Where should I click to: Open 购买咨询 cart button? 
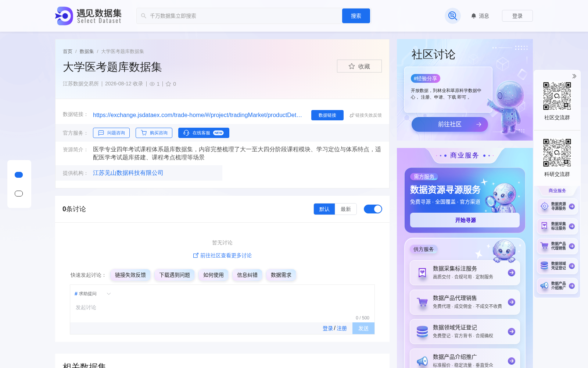(154, 133)
